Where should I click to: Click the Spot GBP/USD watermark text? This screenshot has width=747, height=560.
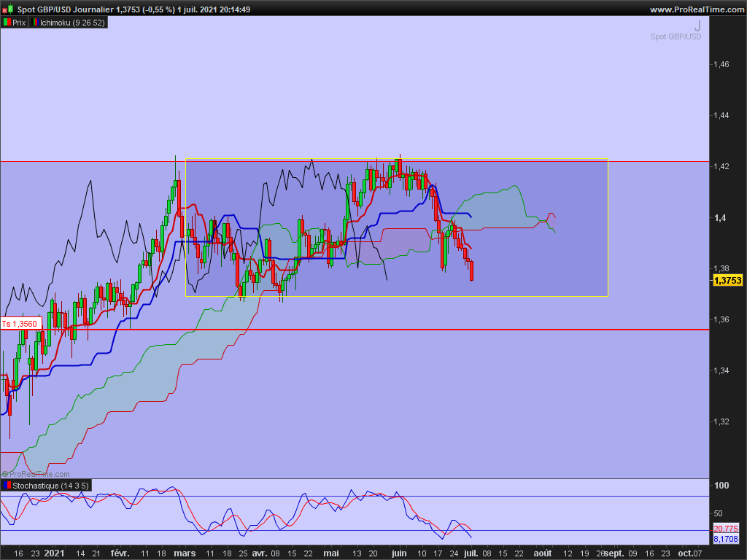[676, 36]
